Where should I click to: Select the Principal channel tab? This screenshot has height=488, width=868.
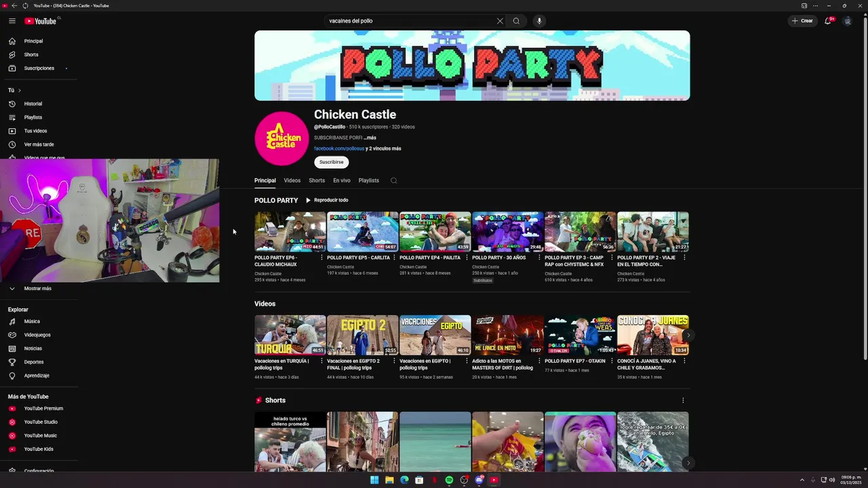[x=265, y=181]
